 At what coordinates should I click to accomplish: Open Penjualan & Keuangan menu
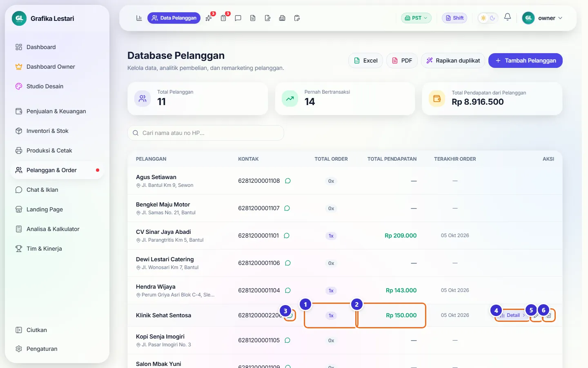(x=57, y=111)
